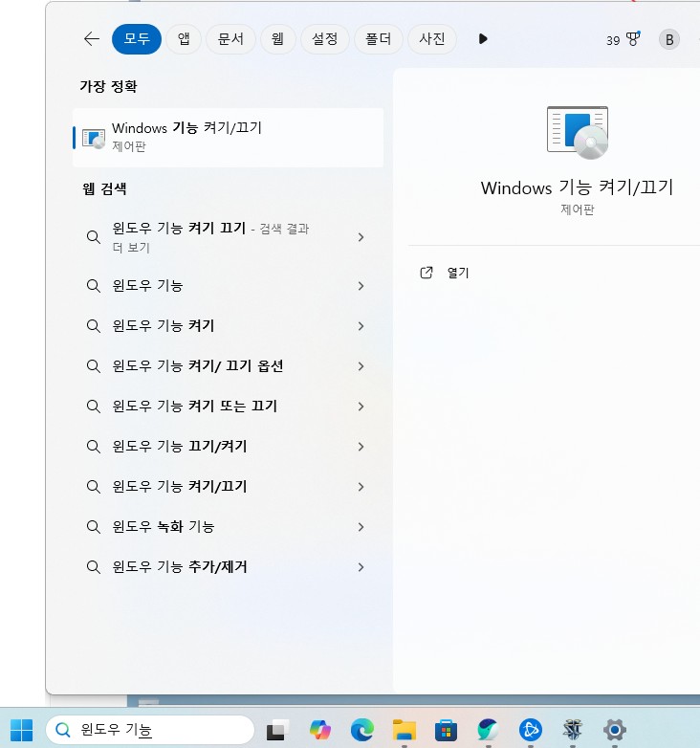Image resolution: width=700 pixels, height=748 pixels.
Task: Open Microsoft Edge from the taskbar
Action: [x=361, y=730]
